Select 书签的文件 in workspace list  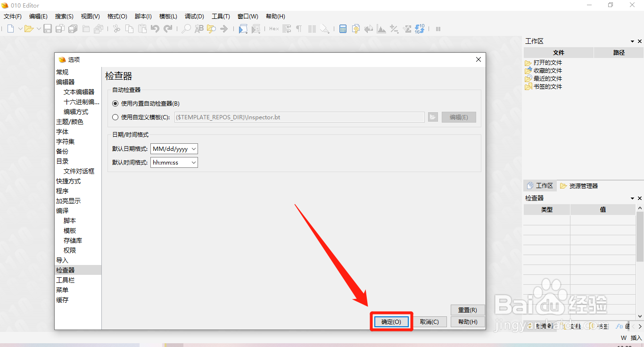pos(547,86)
